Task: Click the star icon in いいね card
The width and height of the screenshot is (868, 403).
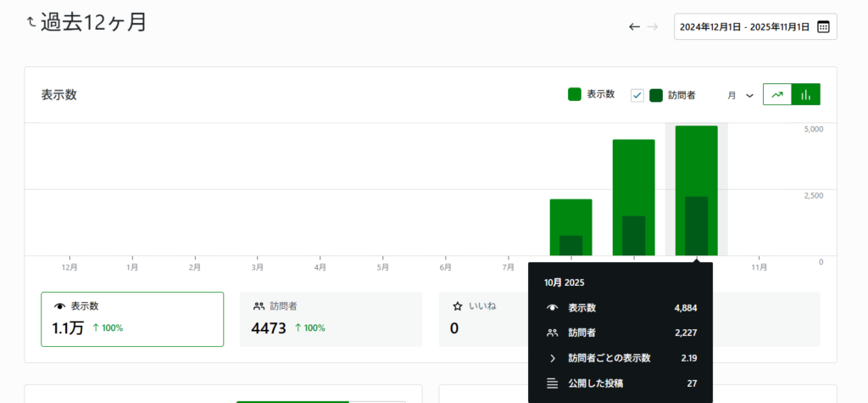Action: pos(458,305)
